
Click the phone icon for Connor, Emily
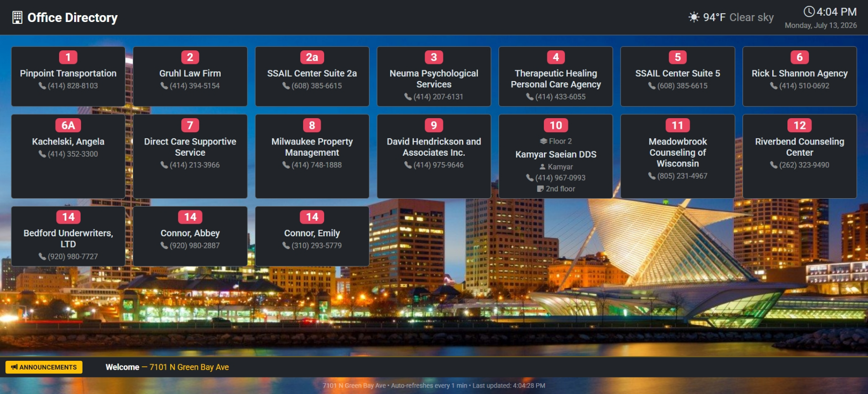(x=286, y=246)
